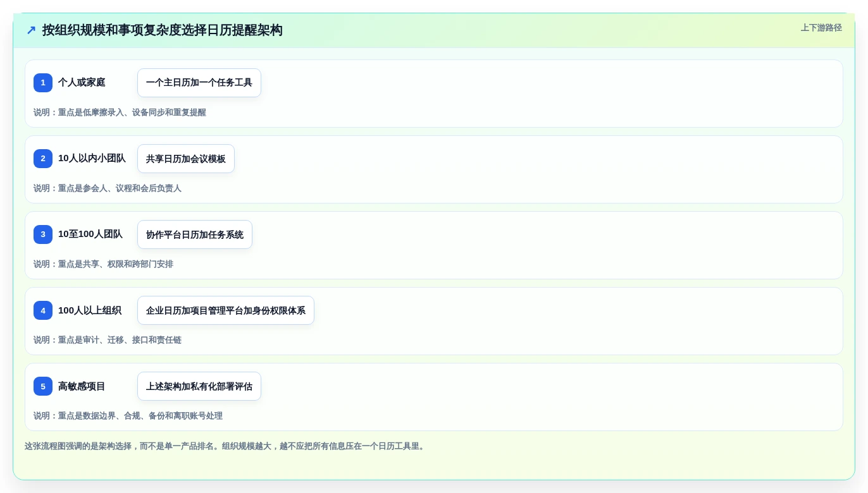Select step badge 1 for 个人或家庭
The width and height of the screenshot is (868, 493).
(43, 83)
